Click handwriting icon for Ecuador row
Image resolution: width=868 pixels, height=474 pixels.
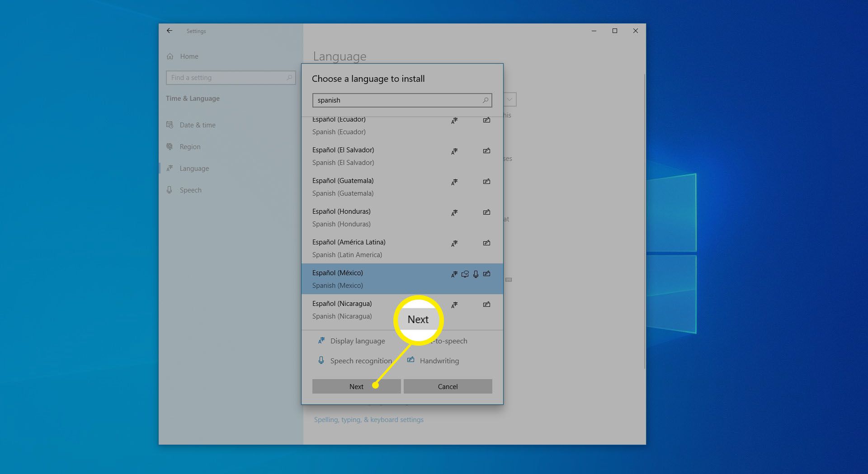click(486, 120)
